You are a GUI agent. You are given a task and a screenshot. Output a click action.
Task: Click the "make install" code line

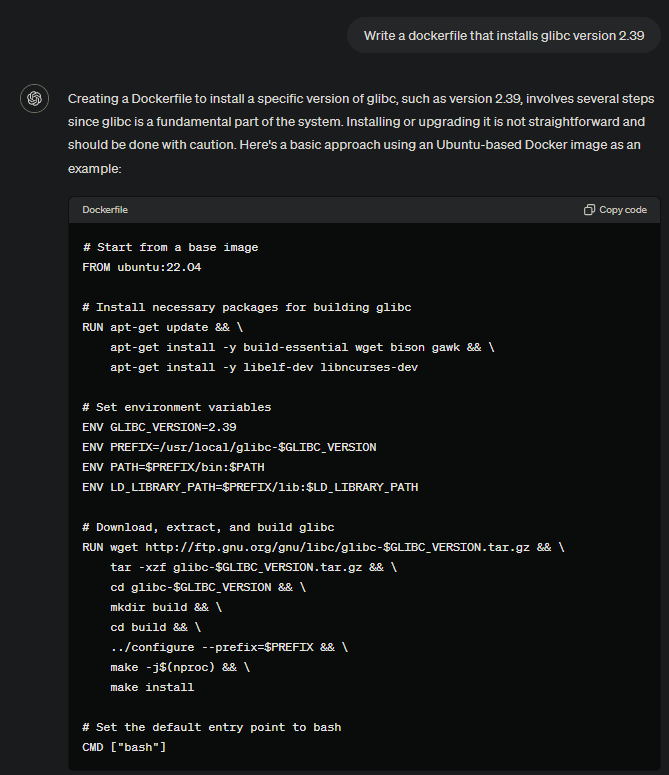click(x=152, y=687)
